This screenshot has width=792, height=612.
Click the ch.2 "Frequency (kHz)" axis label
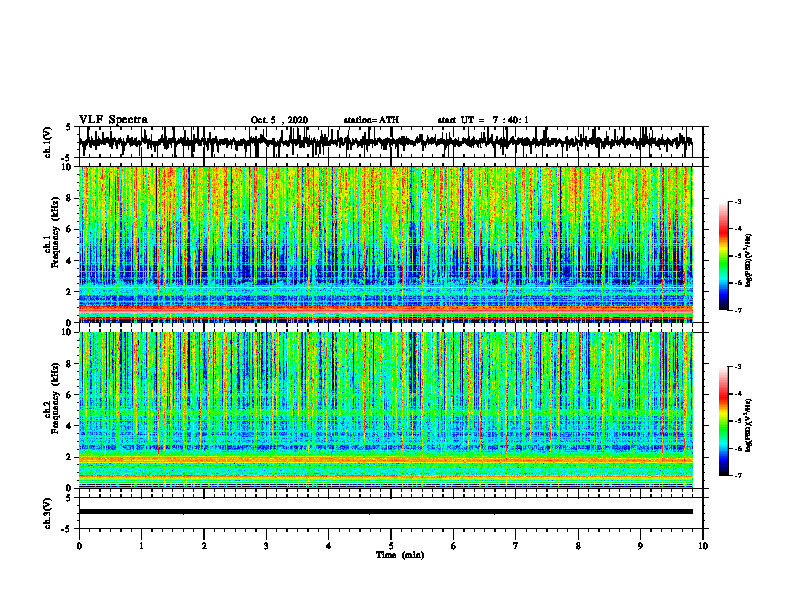click(x=55, y=396)
